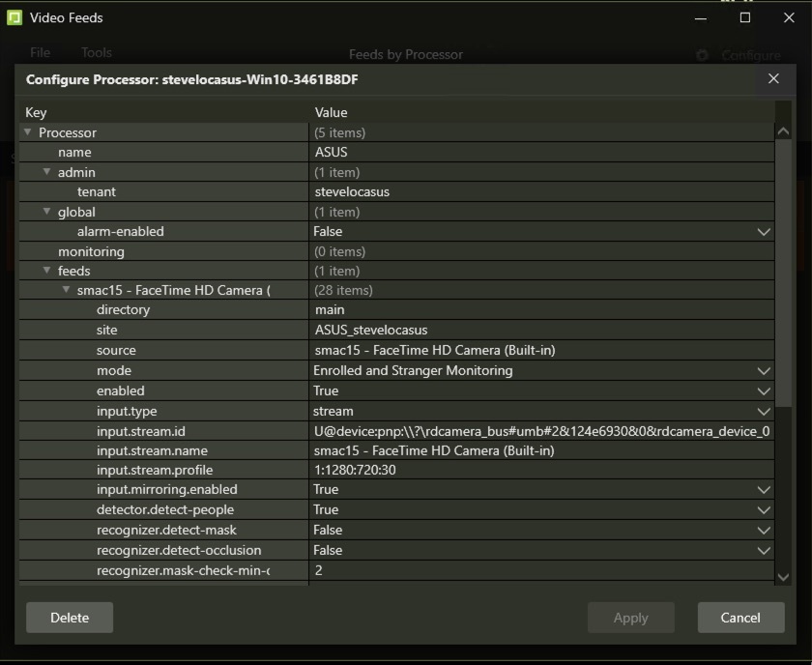The width and height of the screenshot is (812, 665).
Task: Click the Video Feeds app icon
Action: point(14,17)
